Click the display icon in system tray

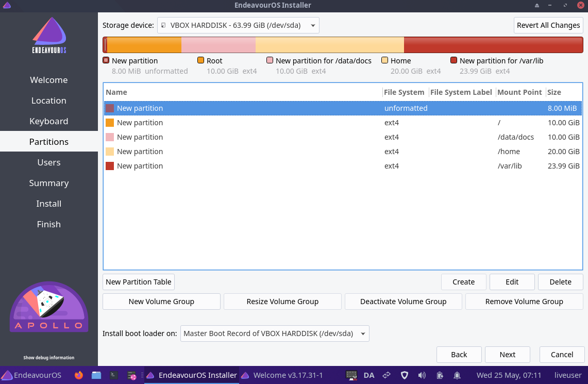(x=351, y=375)
